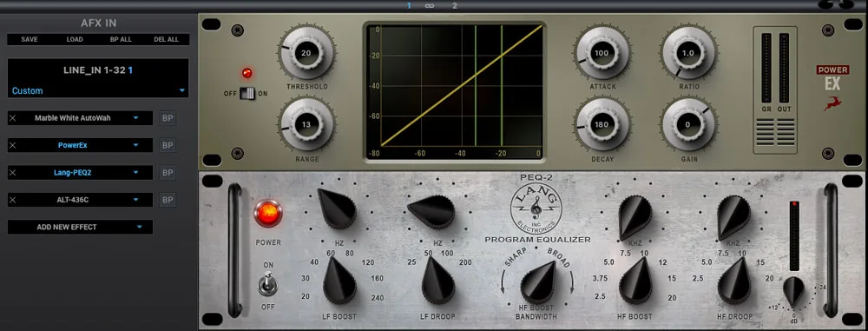Flip the PEQ-2 ON/OFF toggle switch
This screenshot has height=331, width=868.
pos(268,284)
